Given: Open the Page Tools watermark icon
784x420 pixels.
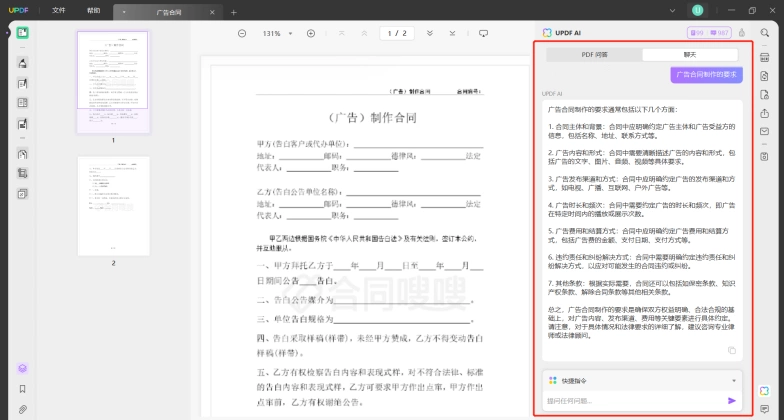Looking at the screenshot, I should (22, 154).
